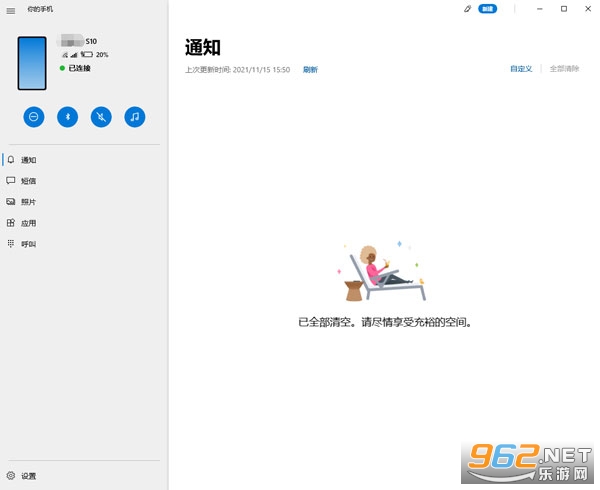
Task: Click the 自定义 customize link
Action: [x=521, y=69]
